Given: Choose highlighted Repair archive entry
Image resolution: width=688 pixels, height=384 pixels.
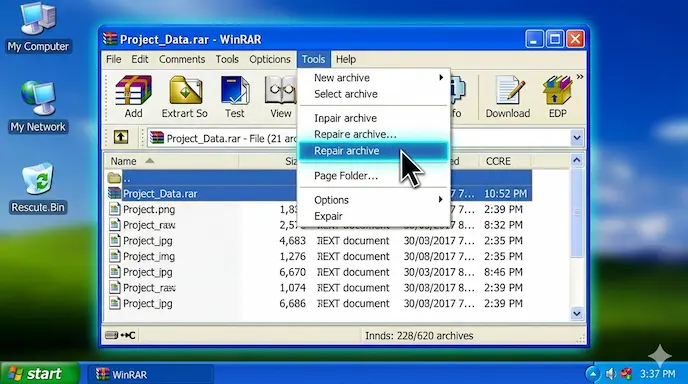Looking at the screenshot, I should point(373,151).
